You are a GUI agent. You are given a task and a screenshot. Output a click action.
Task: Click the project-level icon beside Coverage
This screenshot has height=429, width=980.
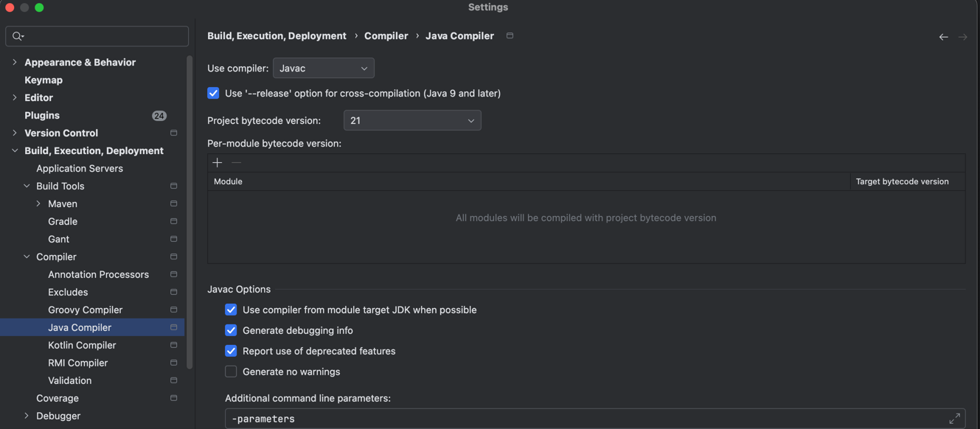pyautogui.click(x=174, y=399)
